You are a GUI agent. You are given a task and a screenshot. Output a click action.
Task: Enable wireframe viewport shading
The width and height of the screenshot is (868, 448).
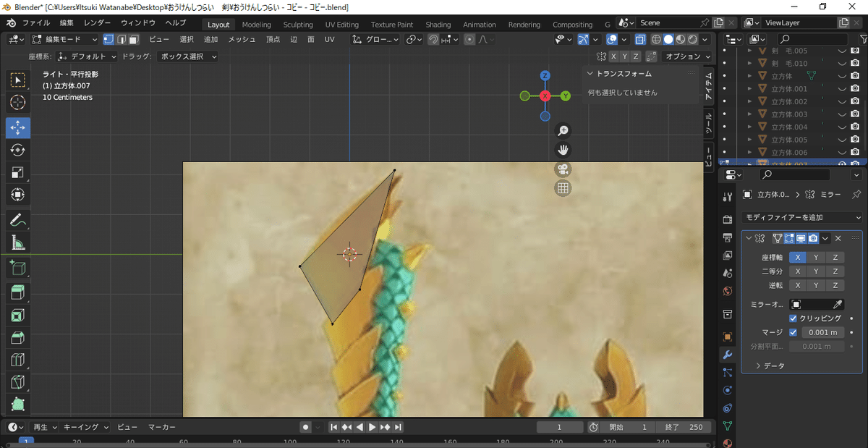click(657, 39)
